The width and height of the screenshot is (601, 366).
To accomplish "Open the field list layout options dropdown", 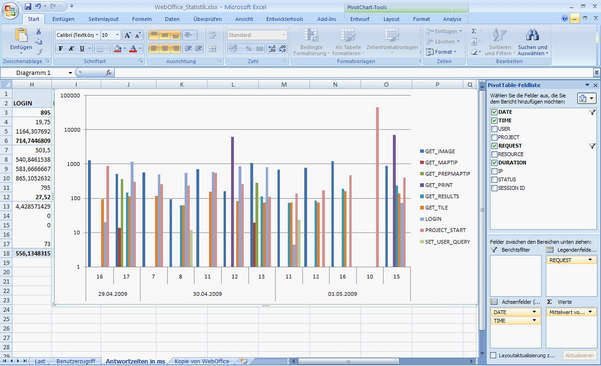I will 586,98.
